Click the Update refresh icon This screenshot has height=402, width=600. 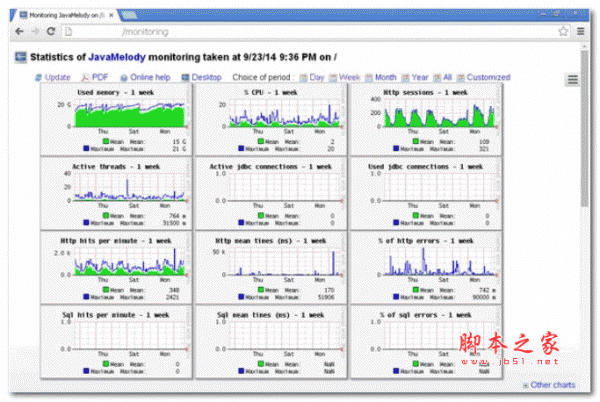38,78
